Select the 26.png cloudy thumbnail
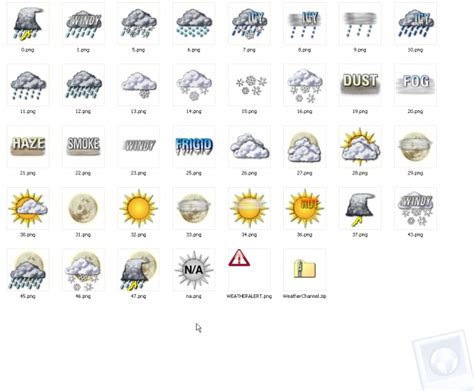 (249, 147)
